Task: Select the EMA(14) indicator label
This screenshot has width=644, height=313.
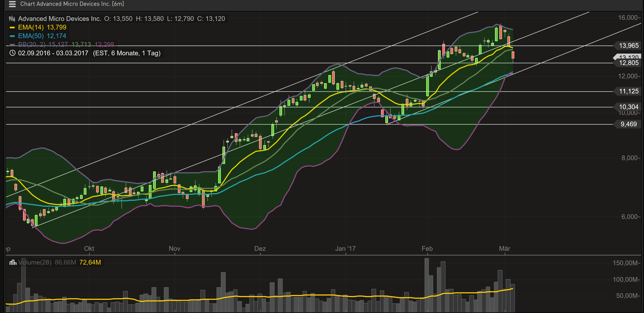Action: [31, 27]
